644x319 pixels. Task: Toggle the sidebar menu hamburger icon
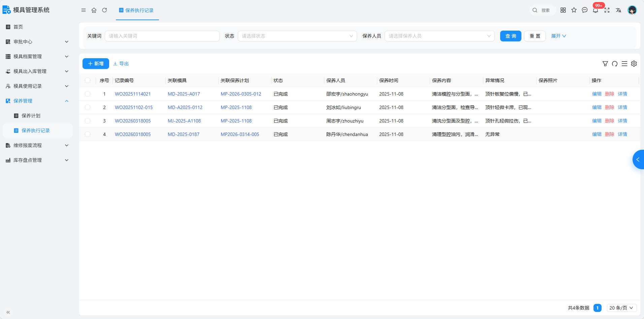click(84, 10)
